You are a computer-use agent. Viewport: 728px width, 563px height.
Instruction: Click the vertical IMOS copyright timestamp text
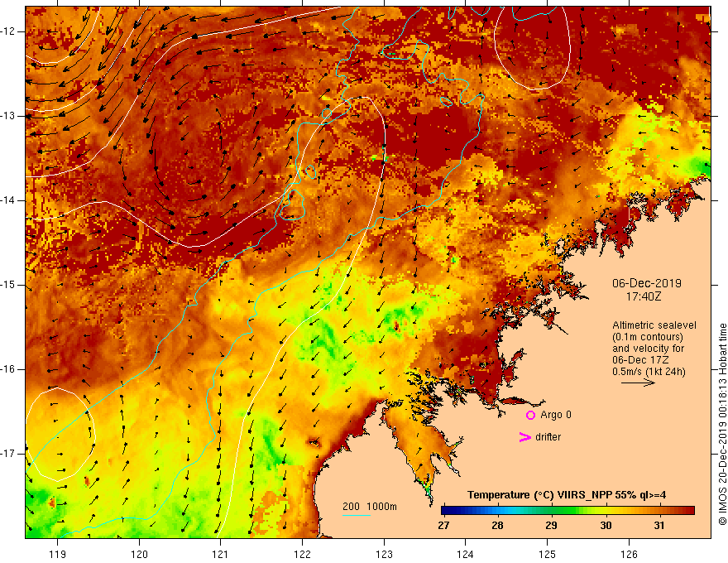click(722, 424)
